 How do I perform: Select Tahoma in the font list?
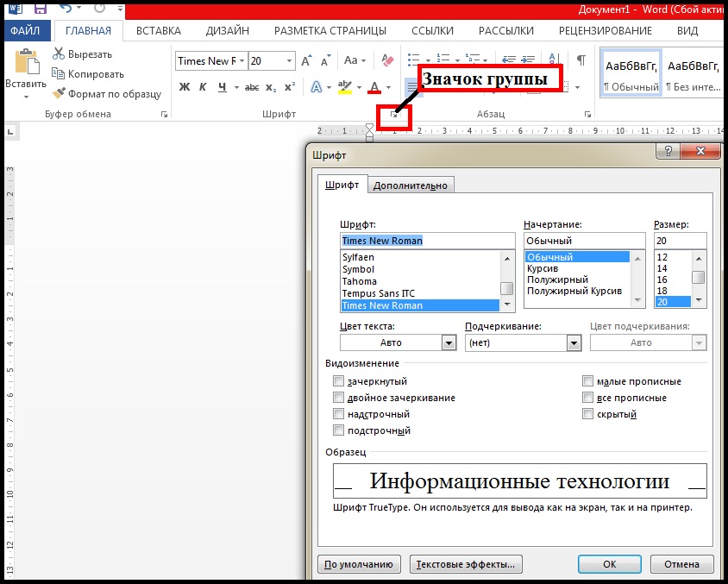click(x=360, y=281)
